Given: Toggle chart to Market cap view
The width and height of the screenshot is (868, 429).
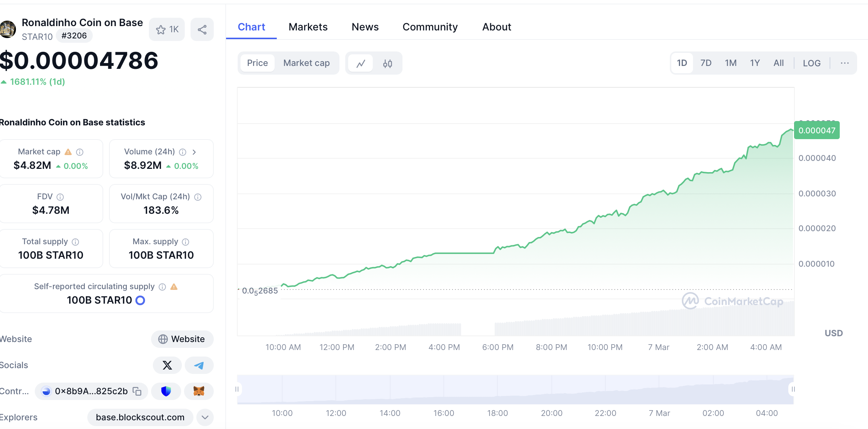Looking at the screenshot, I should tap(306, 63).
